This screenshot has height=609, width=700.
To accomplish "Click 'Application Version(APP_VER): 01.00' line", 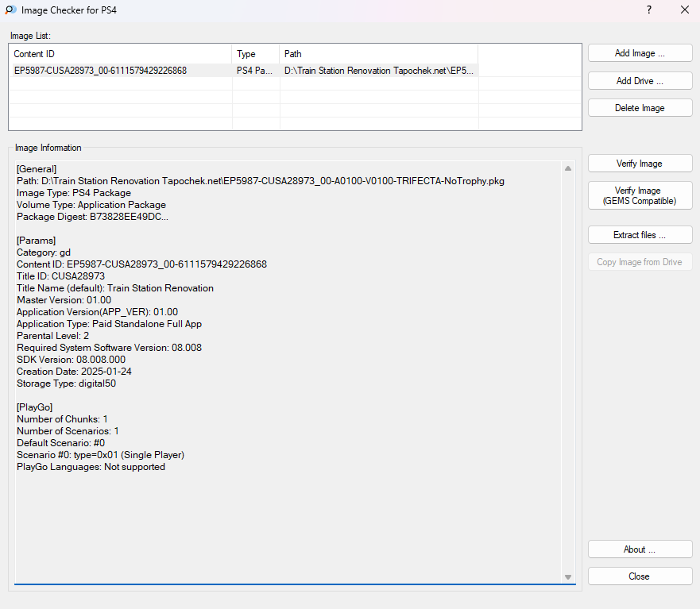I will click(x=97, y=312).
